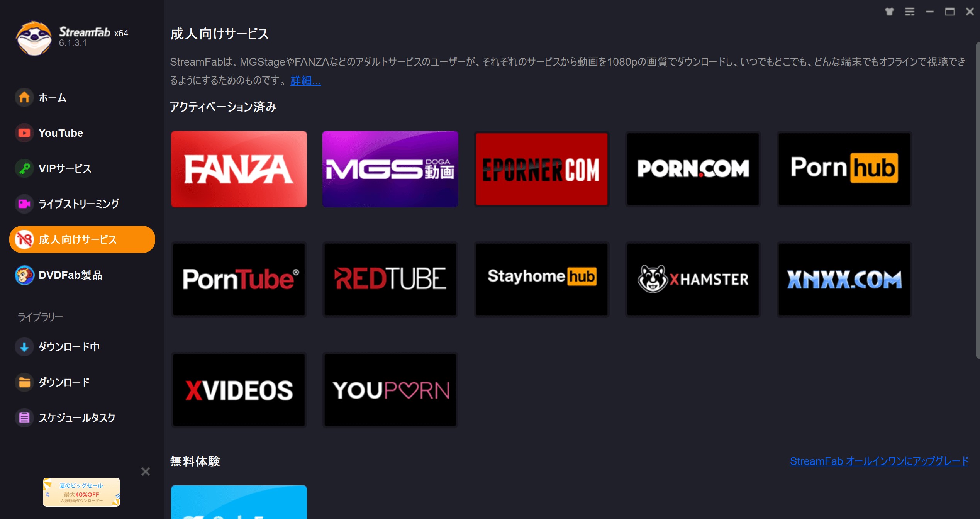The height and width of the screenshot is (519, 980).
Task: Open the downloads folder icon
Action: (x=24, y=382)
